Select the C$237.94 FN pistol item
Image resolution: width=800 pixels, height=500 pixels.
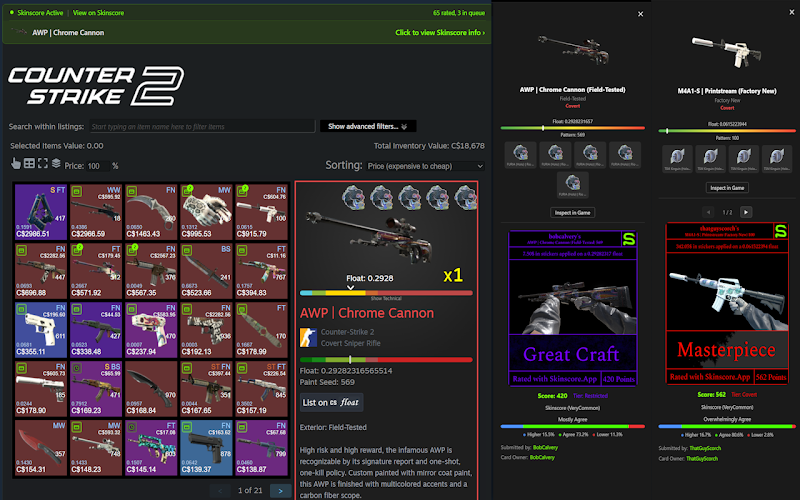tap(151, 330)
